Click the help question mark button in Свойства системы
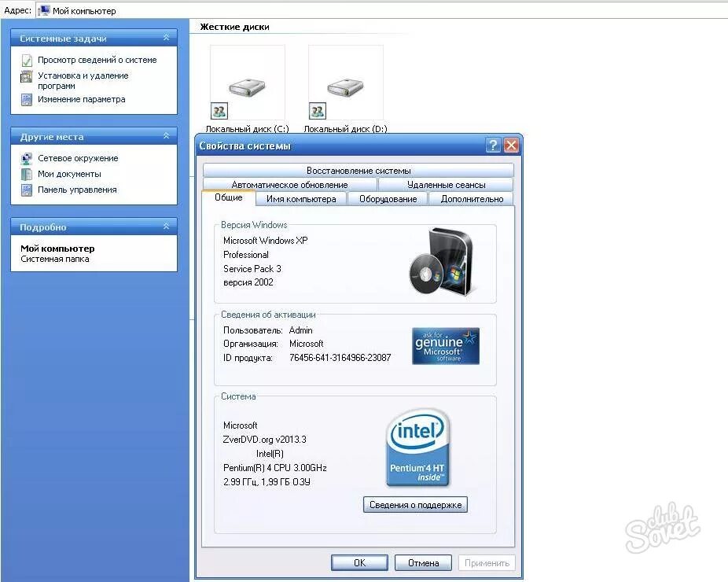This screenshot has height=582, width=728. pos(493,145)
